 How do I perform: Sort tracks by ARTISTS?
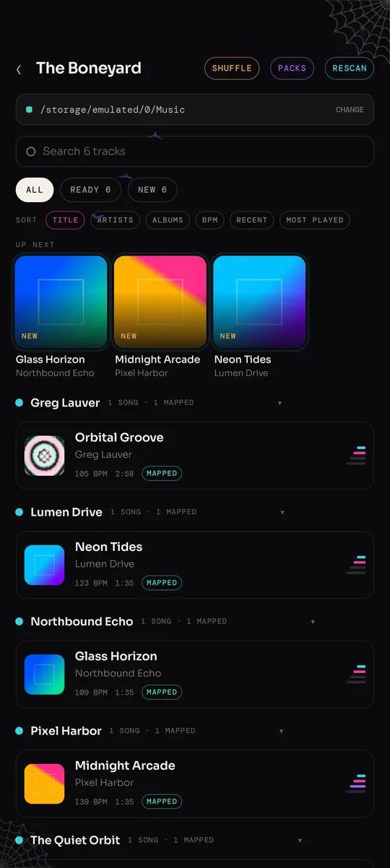[116, 220]
